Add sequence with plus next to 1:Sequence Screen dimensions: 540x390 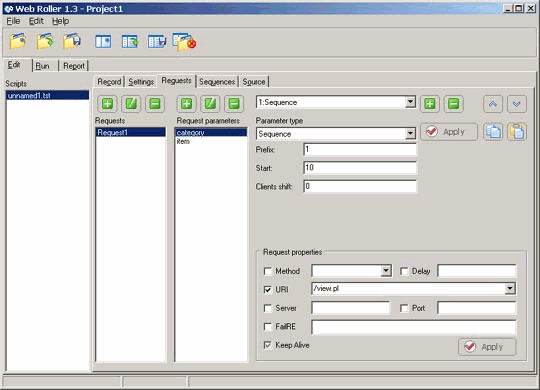click(x=429, y=104)
